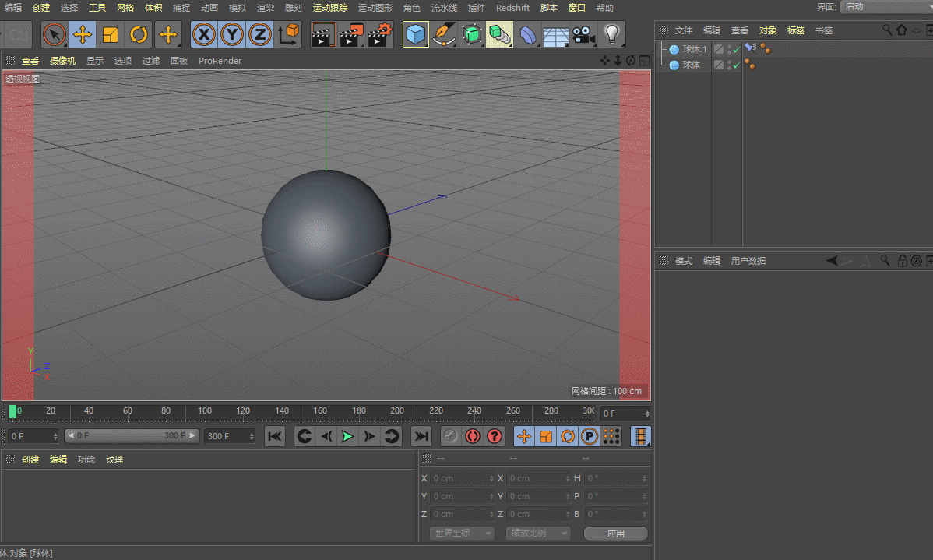Select the Move tool in the top toolbar

(x=83, y=34)
